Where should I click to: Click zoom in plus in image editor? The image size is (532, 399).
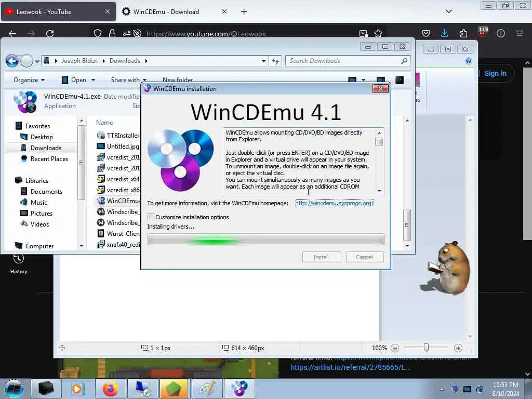(x=458, y=348)
